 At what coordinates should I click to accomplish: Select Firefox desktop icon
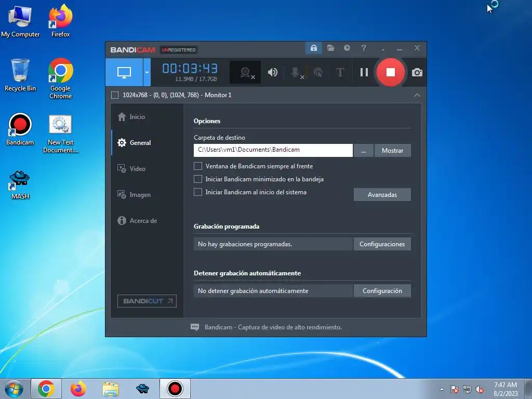click(x=61, y=21)
